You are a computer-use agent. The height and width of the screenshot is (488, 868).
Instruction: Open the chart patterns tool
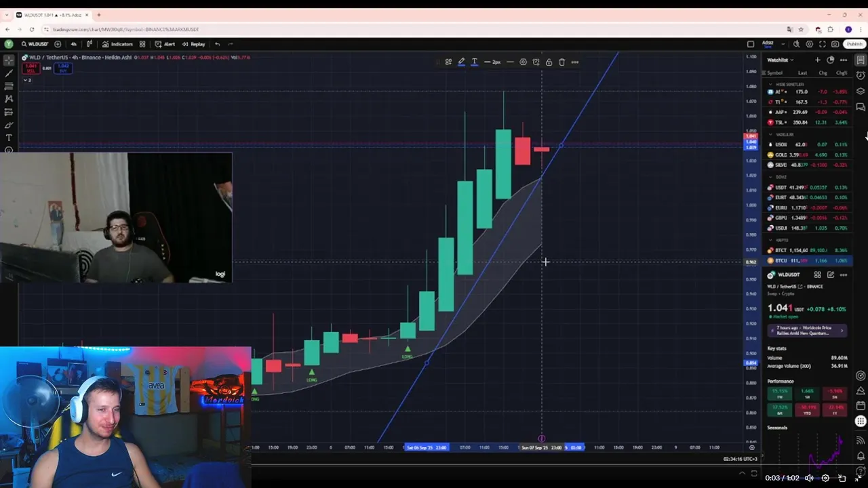pos(9,99)
